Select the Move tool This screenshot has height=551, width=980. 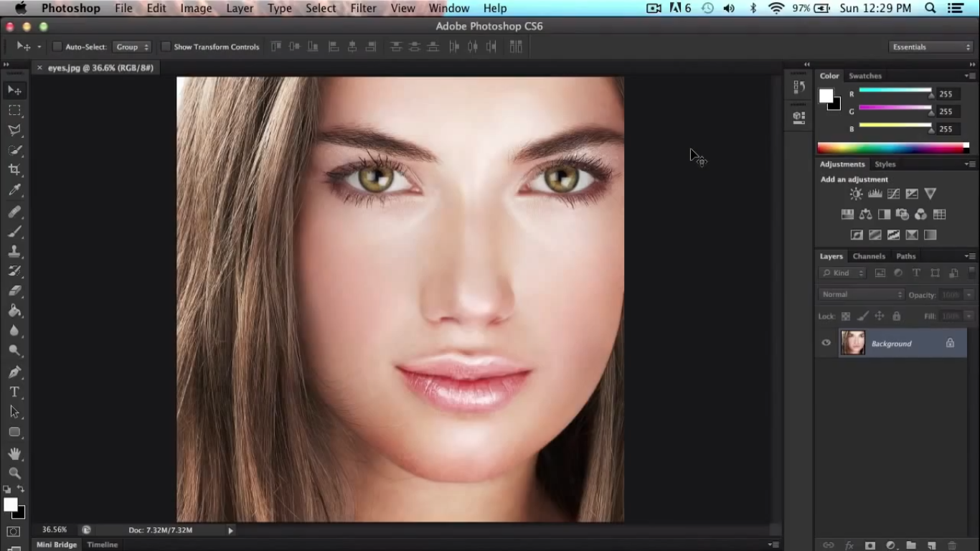click(x=14, y=90)
